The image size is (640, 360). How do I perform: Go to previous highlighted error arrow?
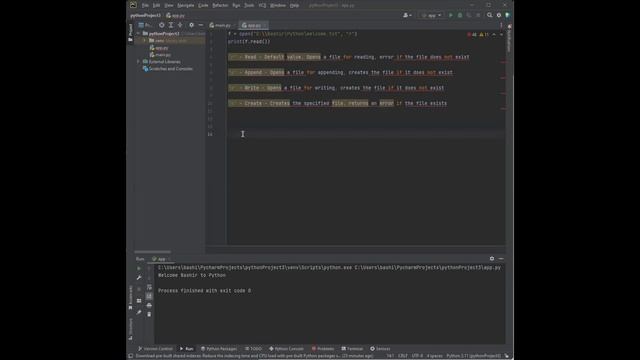click(x=494, y=34)
